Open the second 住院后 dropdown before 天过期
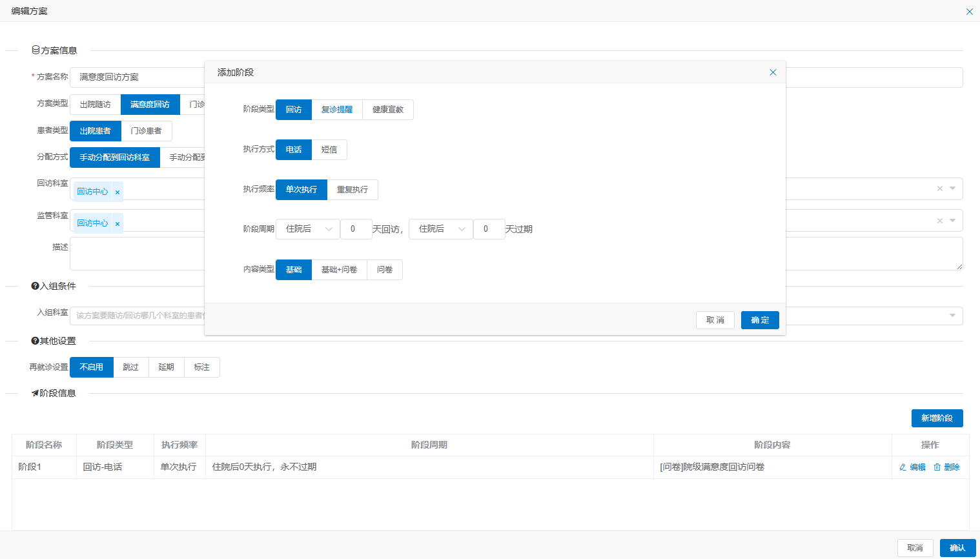Screen dimensions: 980x559 click(x=441, y=229)
